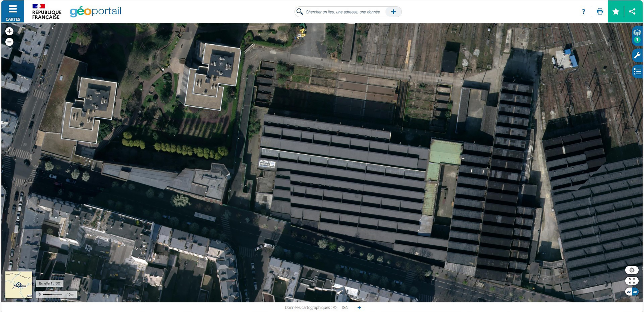Click the geolocate target button
The width and height of the screenshot is (644, 312).
[x=632, y=270]
